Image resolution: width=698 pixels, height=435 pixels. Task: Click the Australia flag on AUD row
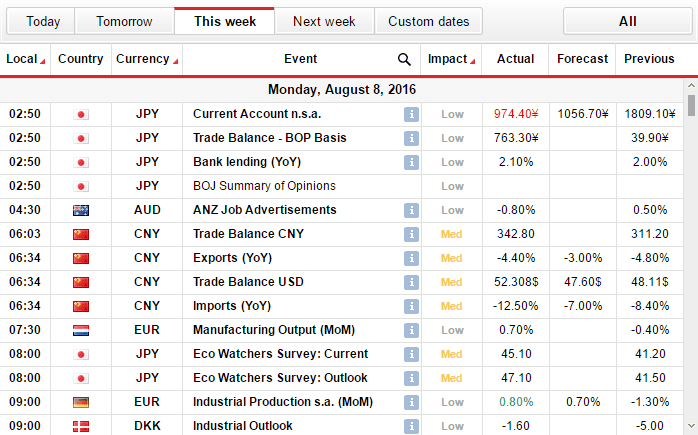(x=81, y=210)
